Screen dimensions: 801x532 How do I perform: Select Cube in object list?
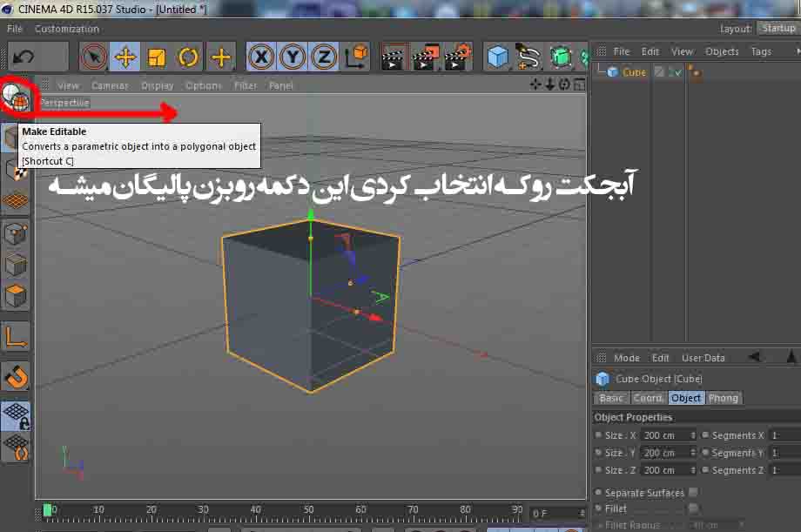pos(634,72)
